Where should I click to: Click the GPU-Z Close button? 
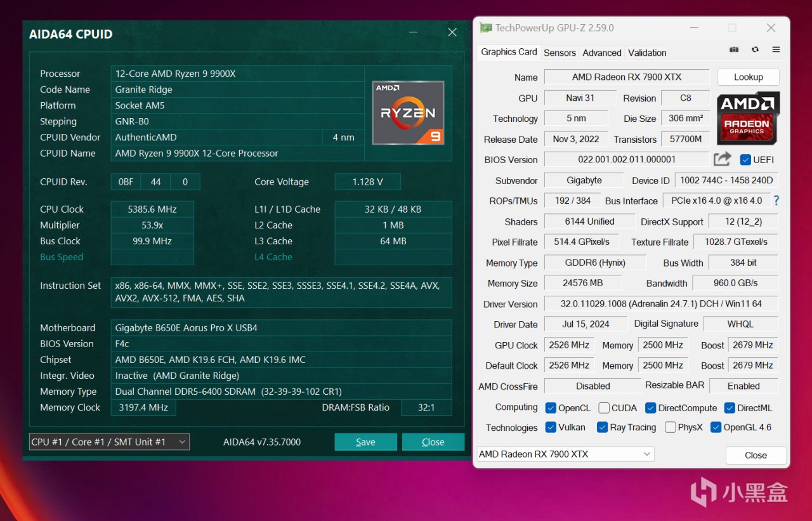(756, 455)
